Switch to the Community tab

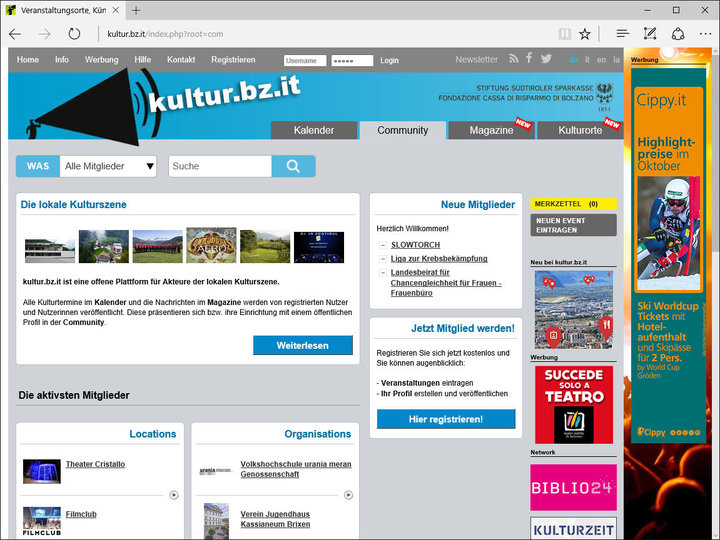point(403,130)
